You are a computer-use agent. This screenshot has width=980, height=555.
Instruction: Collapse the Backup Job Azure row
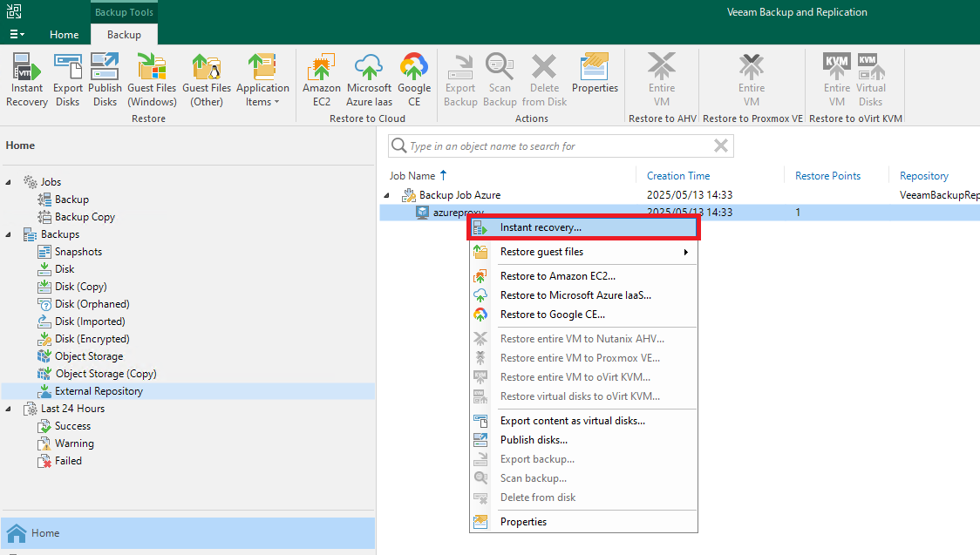[386, 195]
